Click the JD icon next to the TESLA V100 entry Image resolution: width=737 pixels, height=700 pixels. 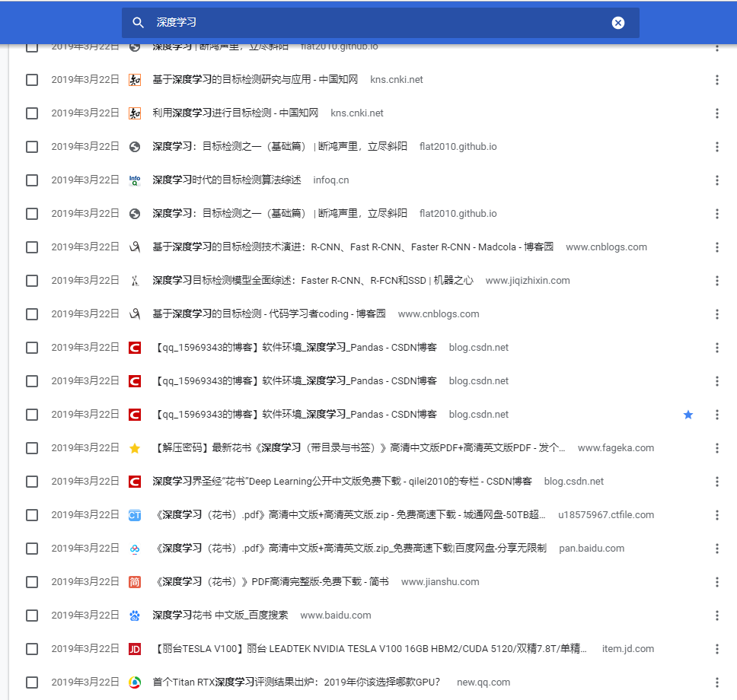pos(135,648)
